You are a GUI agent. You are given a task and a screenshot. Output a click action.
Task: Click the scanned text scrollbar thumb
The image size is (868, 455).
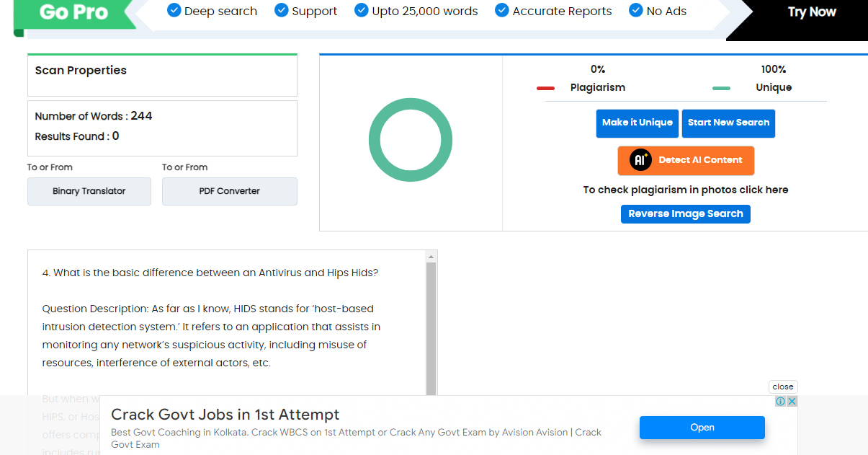point(431,329)
